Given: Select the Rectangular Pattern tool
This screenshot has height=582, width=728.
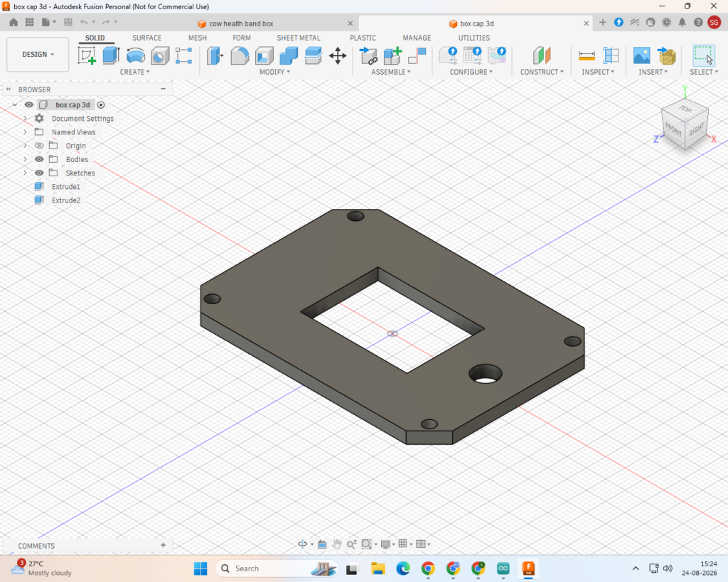Looking at the screenshot, I should 184,55.
